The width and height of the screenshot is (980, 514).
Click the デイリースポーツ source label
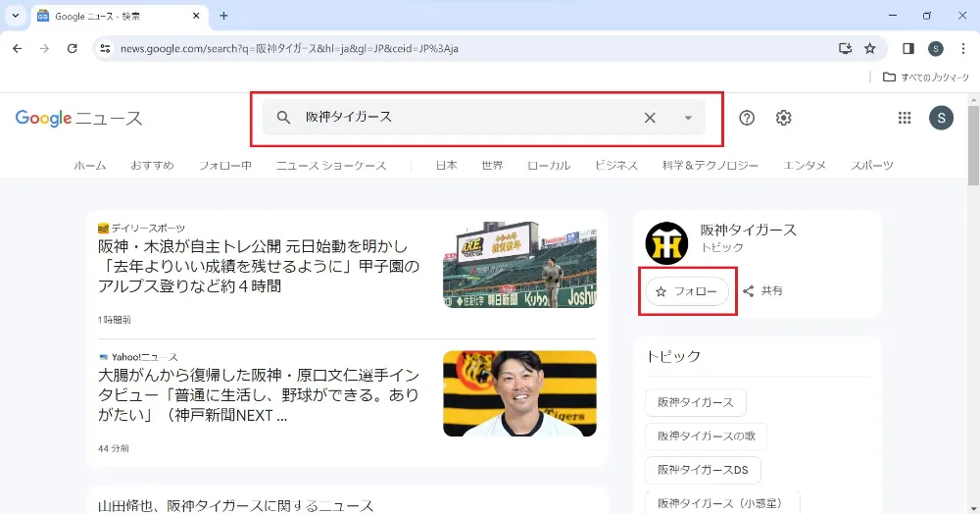pyautogui.click(x=142, y=229)
